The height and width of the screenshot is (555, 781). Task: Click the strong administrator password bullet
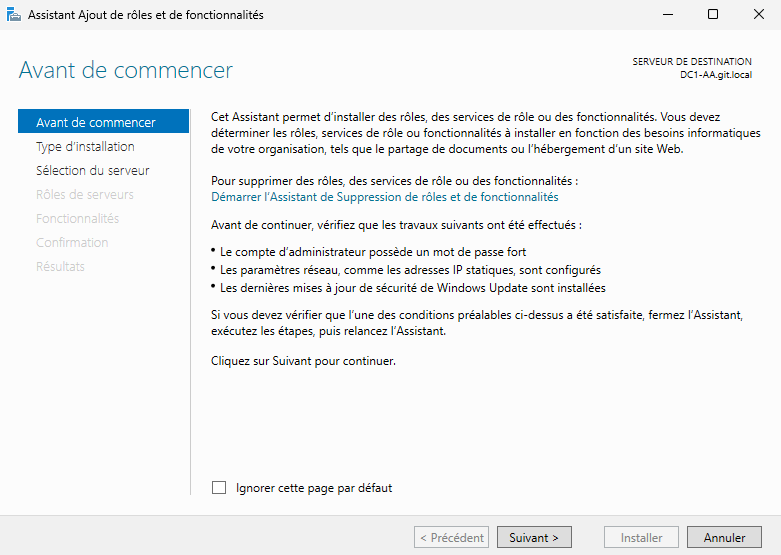[x=369, y=252]
